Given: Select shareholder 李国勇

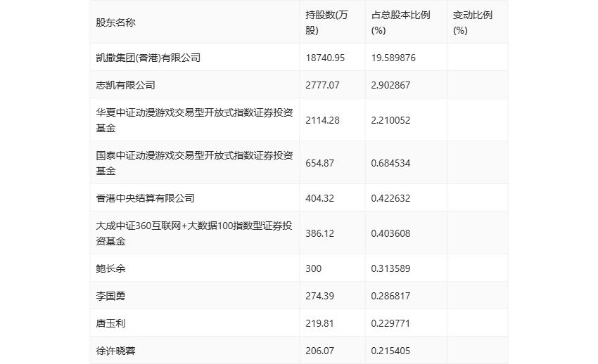Looking at the screenshot, I should point(110,296).
